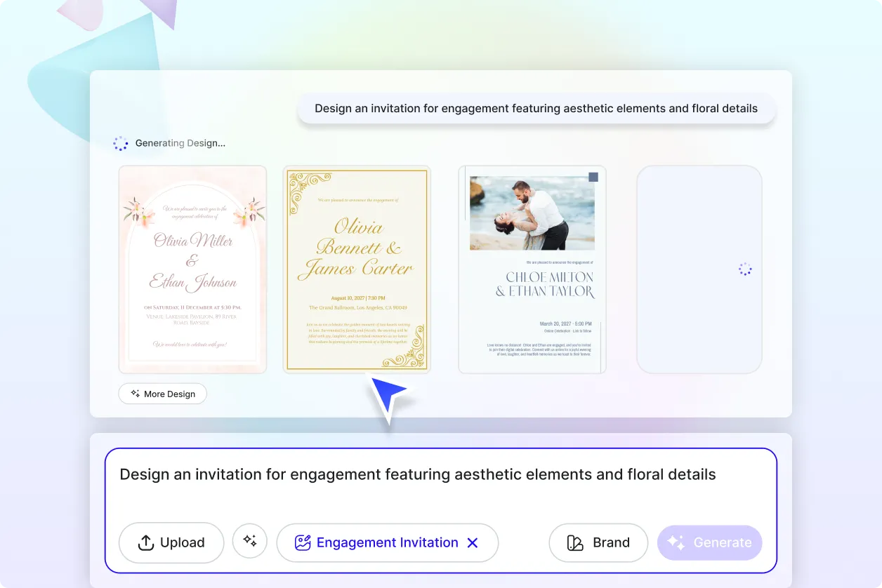The image size is (882, 588).
Task: Click the sparkle AI suggestions icon beside Upload
Action: (x=250, y=542)
